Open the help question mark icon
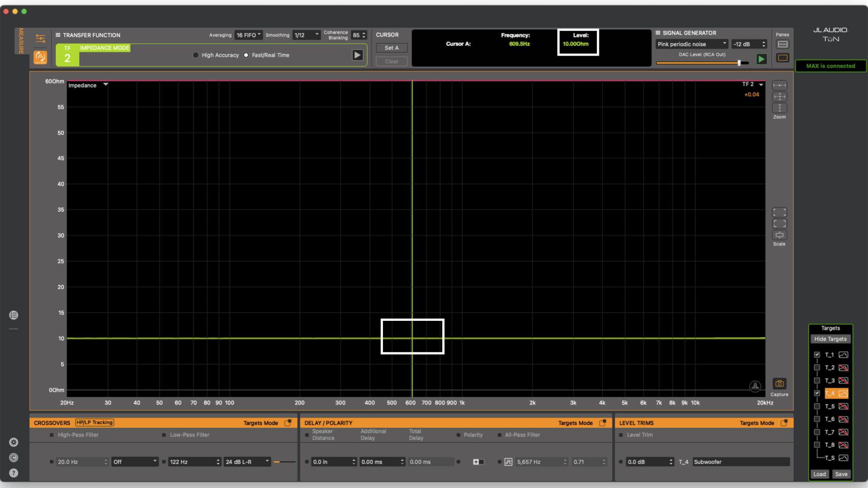This screenshot has height=488, width=868. coord(14,473)
